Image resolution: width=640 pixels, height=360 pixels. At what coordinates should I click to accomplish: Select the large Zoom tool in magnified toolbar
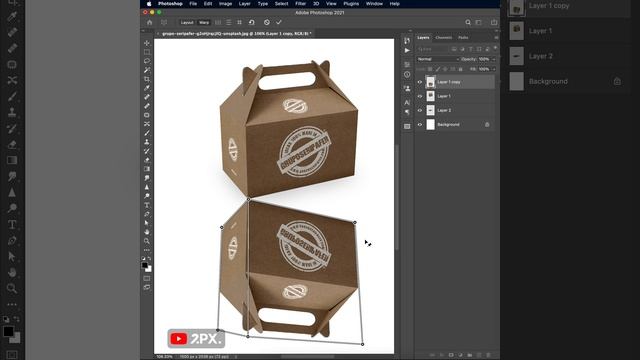point(12,288)
